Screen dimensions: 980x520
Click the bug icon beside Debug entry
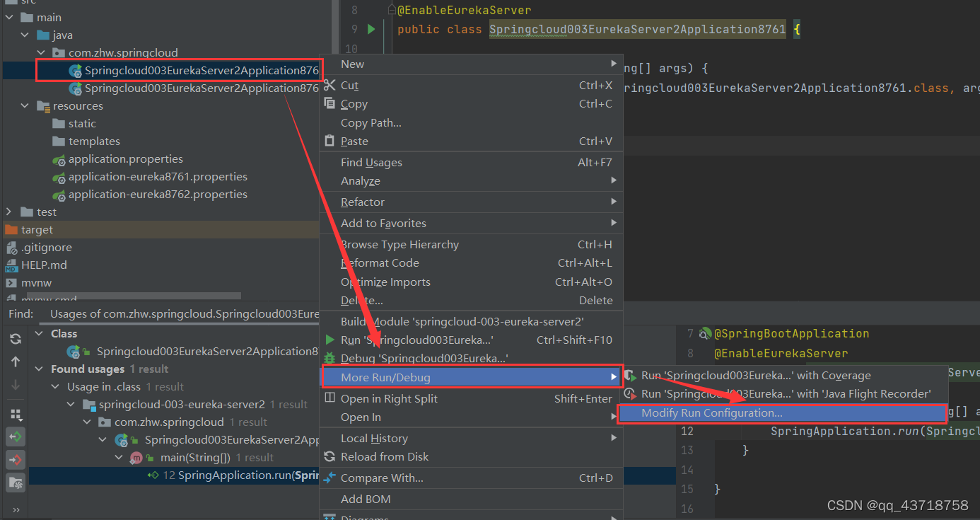pyautogui.click(x=329, y=358)
